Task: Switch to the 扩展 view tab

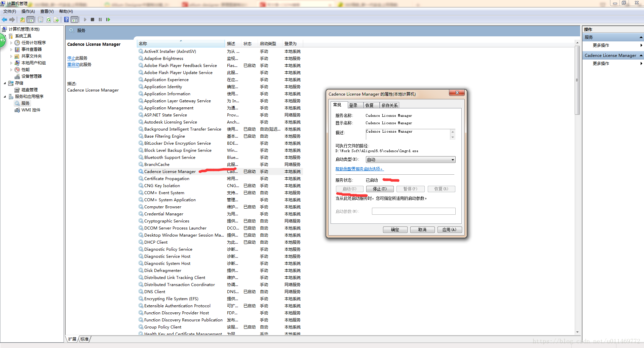Action: (72, 339)
